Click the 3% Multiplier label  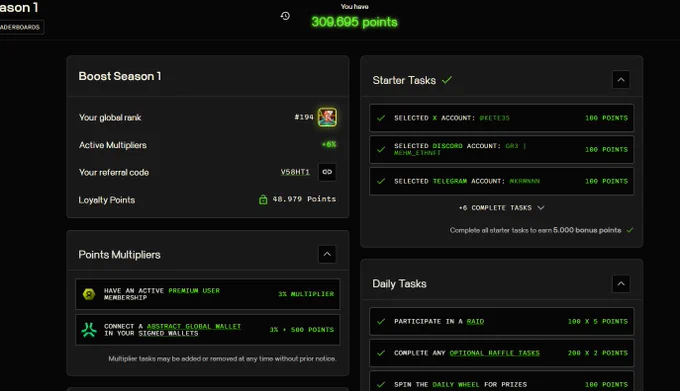(x=306, y=294)
